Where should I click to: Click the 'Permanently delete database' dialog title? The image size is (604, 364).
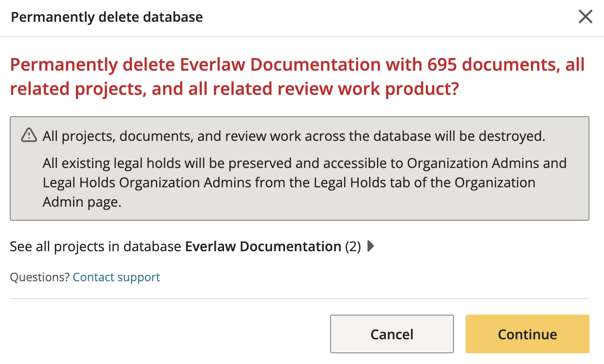coord(107,17)
